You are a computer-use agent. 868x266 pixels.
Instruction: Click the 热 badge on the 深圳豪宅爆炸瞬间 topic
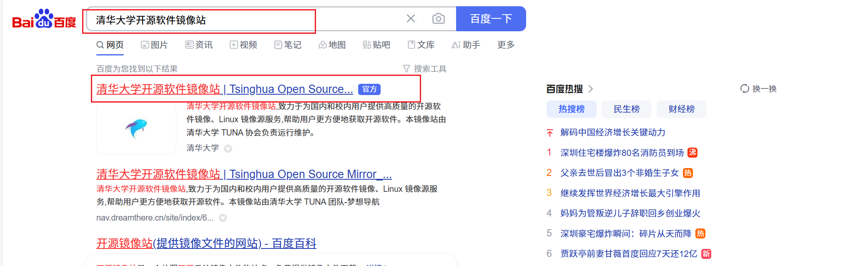click(700, 233)
